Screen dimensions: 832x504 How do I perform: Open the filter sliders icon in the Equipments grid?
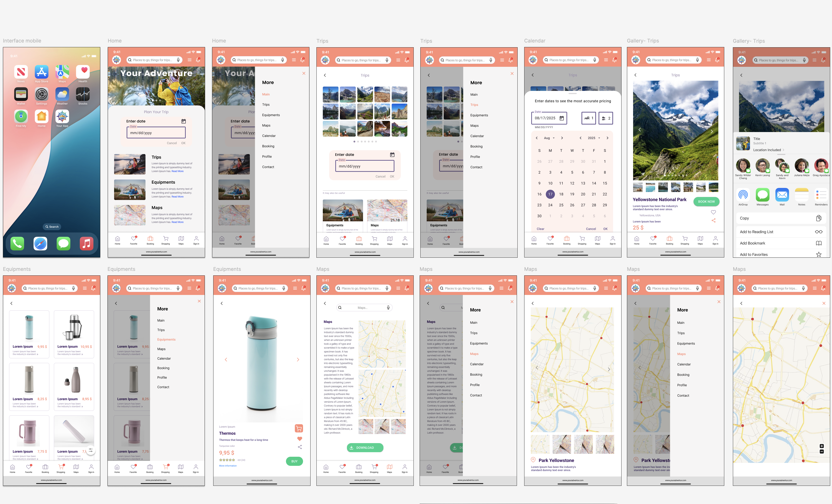click(90, 450)
